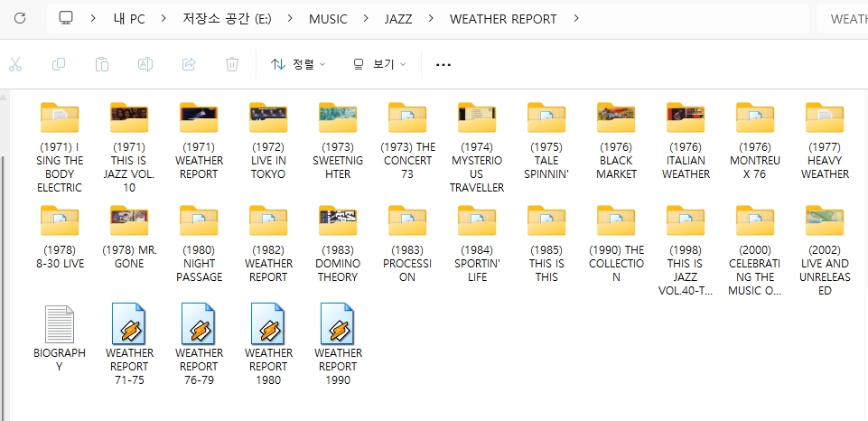Select folder (1975) TALE SPINNIN'
This screenshot has width=868, height=421.
[x=546, y=140]
